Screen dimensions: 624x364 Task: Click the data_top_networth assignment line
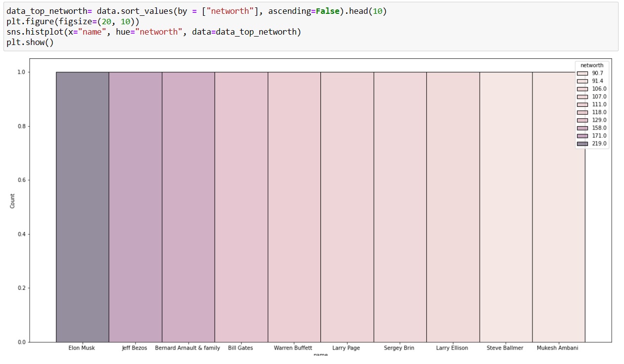click(x=197, y=11)
